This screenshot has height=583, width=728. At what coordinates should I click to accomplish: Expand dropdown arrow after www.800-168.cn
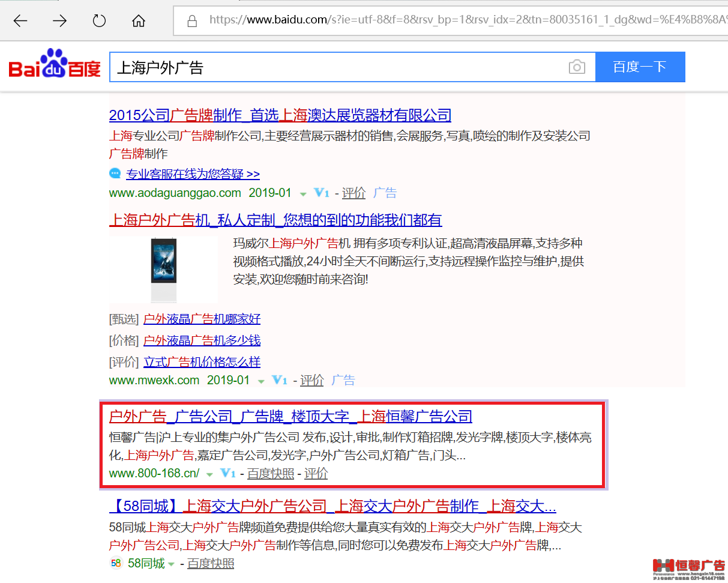[209, 474]
